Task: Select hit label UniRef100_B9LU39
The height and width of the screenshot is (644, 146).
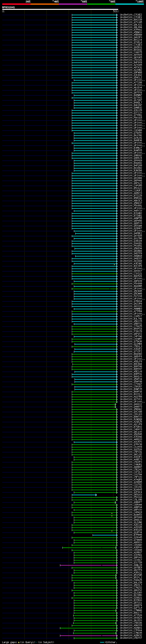Action: click(x=131, y=583)
